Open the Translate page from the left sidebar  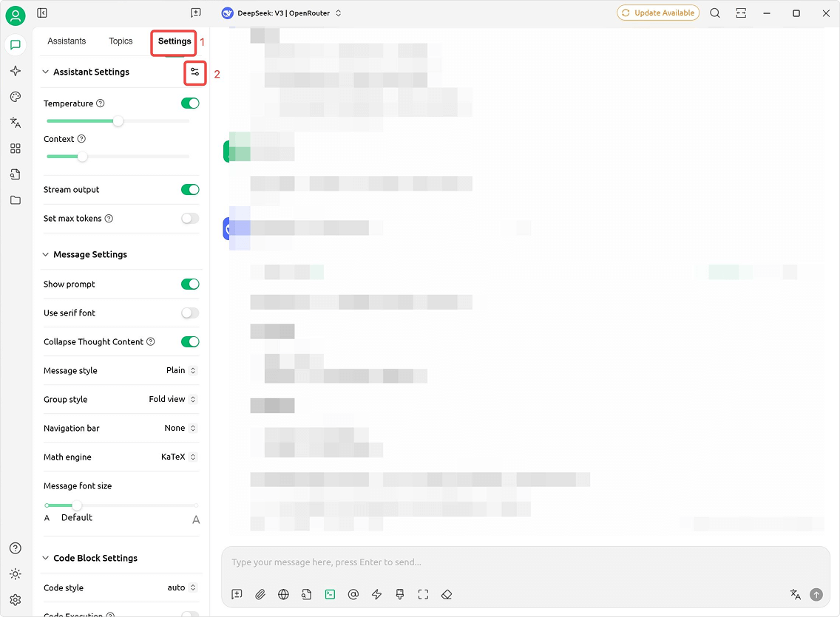[x=16, y=123]
